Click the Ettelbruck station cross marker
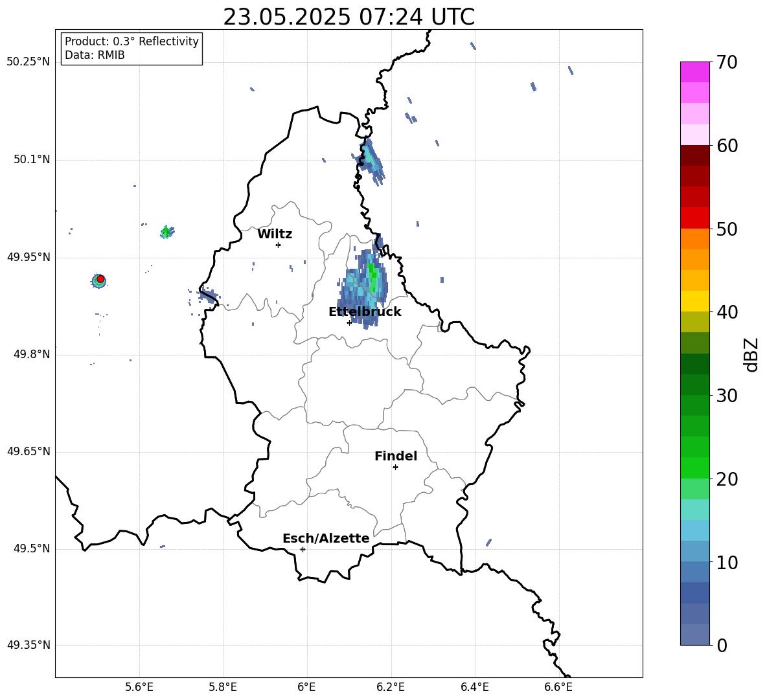767x700 pixels. [x=349, y=322]
